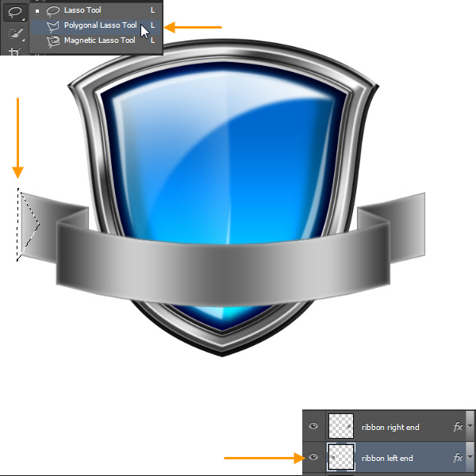
Task: Click the Lasso icon in flyout list
Action: [x=54, y=10]
